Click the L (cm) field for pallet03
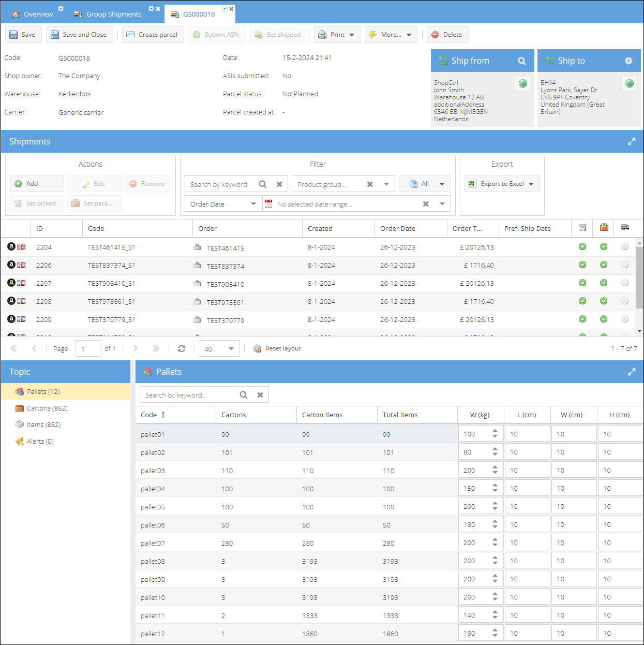 tap(528, 470)
